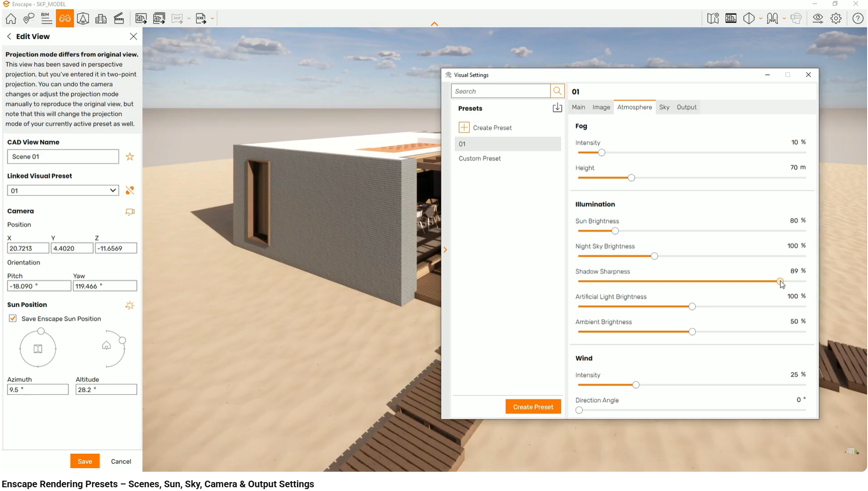
Task: Open the Video Editor clapperboard tool
Action: pos(119,18)
